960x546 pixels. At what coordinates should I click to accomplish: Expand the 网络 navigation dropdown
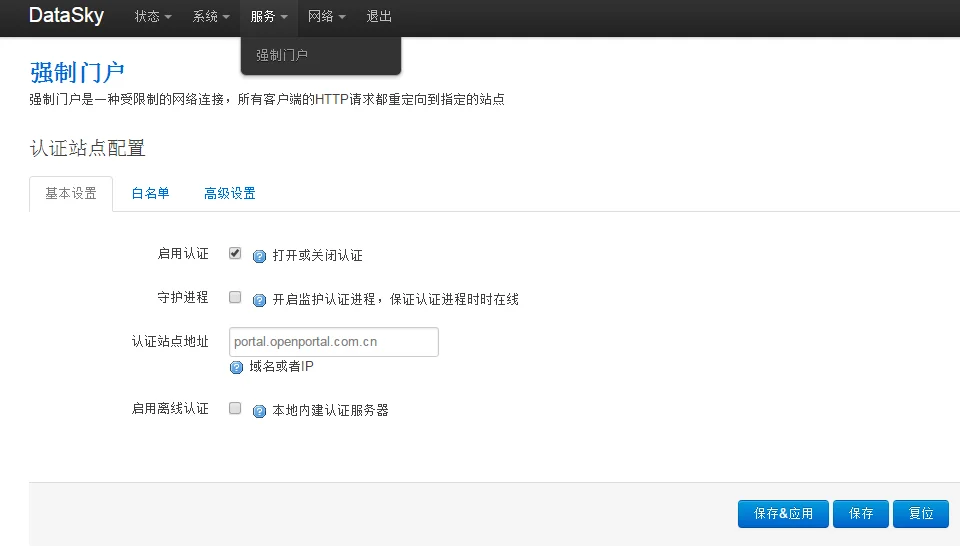pyautogui.click(x=327, y=17)
